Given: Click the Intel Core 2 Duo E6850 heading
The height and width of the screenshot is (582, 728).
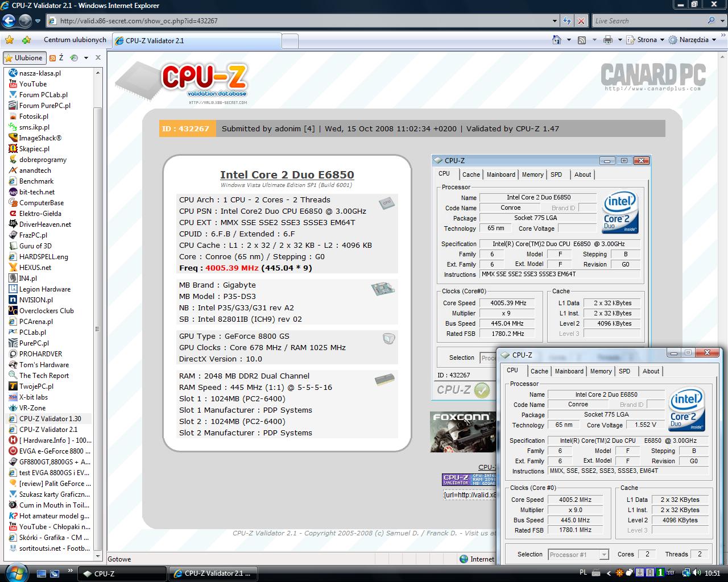Looking at the screenshot, I should click(x=287, y=175).
